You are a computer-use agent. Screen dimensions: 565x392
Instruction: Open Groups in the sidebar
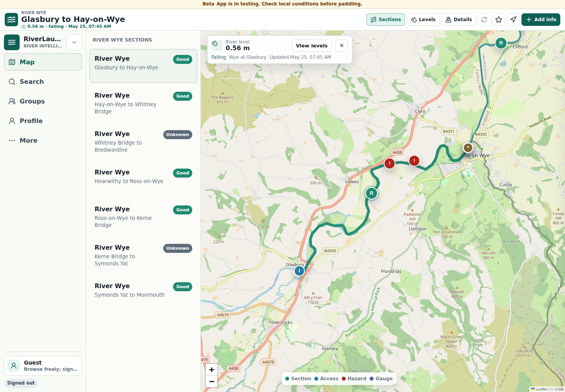(x=43, y=101)
